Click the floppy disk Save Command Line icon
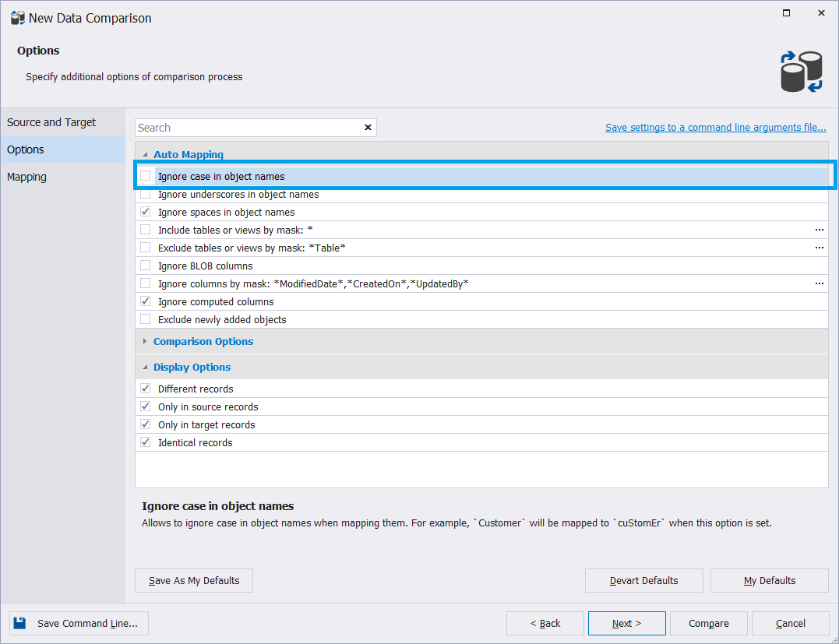This screenshot has height=644, width=839. (x=19, y=623)
